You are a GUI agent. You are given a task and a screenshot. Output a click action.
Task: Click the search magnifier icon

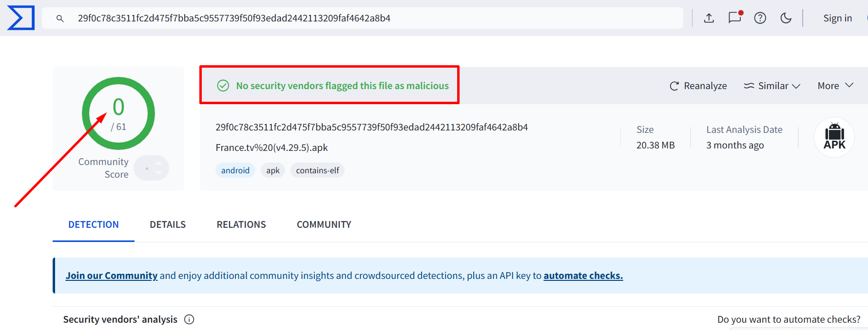(x=60, y=18)
